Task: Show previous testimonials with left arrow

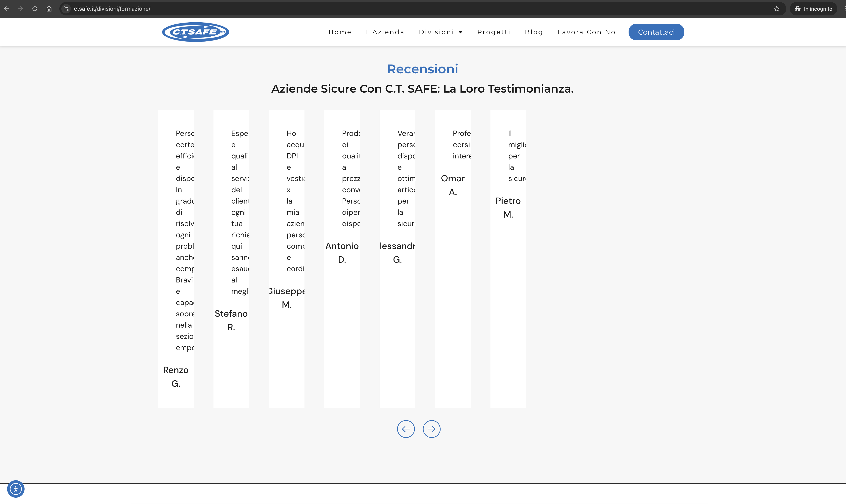Action: (406, 429)
